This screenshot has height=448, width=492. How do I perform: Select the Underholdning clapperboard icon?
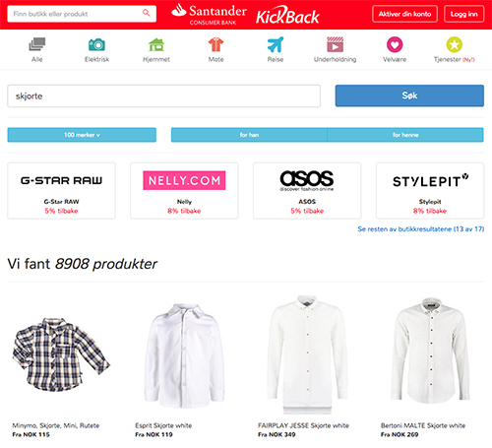pyautogui.click(x=335, y=44)
